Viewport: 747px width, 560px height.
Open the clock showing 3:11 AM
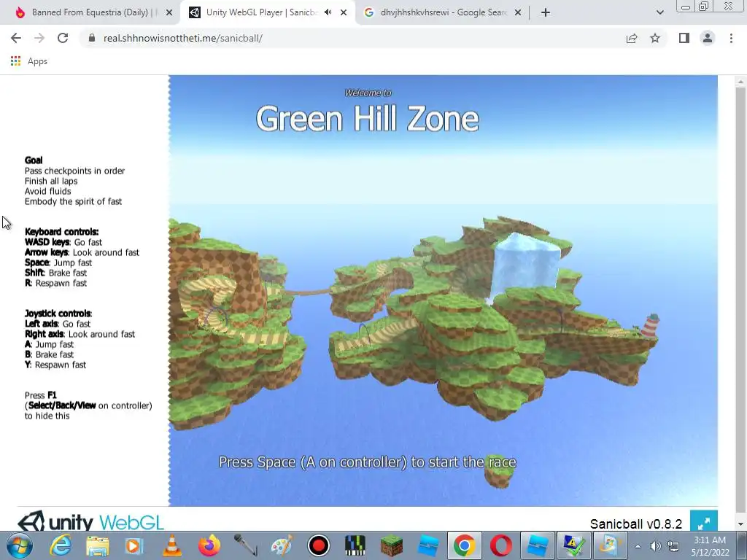[x=710, y=546]
